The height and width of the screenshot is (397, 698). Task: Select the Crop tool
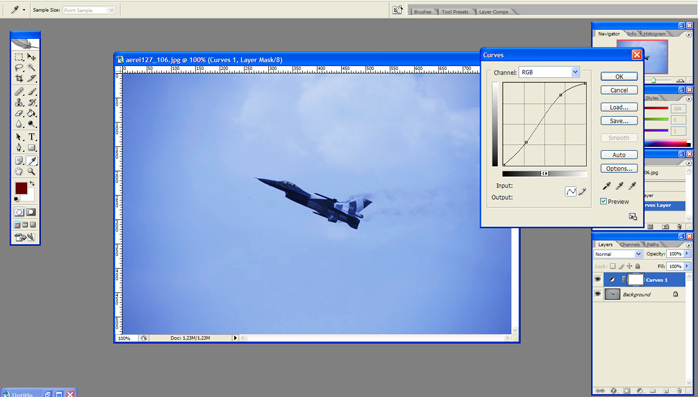point(19,78)
